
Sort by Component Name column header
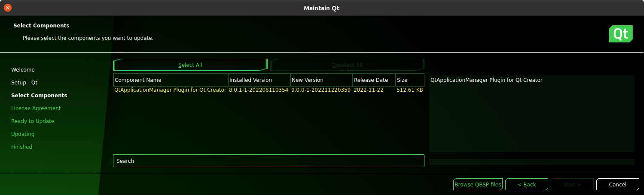(171, 80)
